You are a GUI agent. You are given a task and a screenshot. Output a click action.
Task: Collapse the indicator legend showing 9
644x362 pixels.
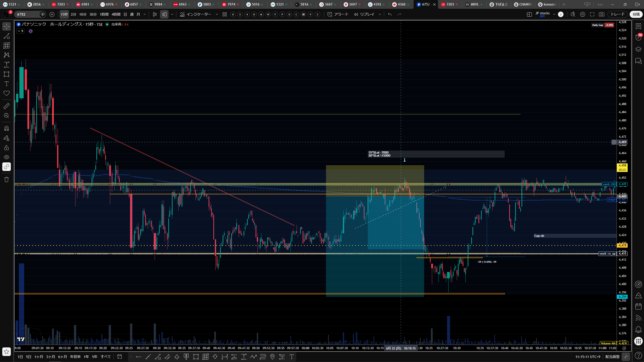click(20, 31)
